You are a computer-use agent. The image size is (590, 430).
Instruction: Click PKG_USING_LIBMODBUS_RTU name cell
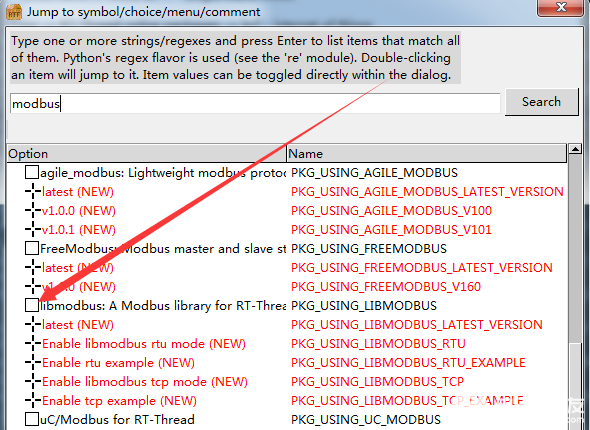point(379,343)
